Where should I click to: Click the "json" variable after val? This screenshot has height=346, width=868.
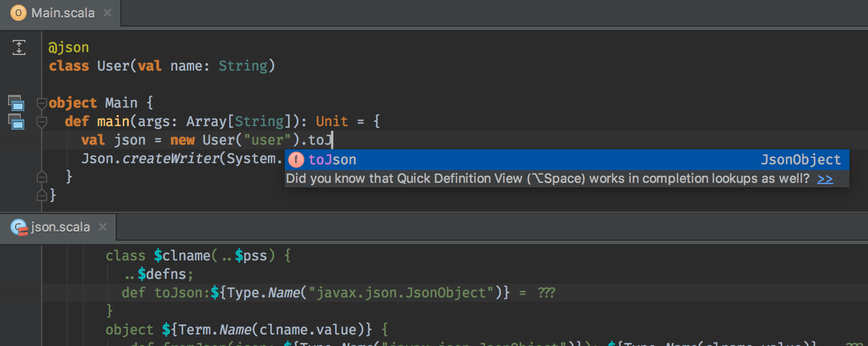pyautogui.click(x=130, y=140)
